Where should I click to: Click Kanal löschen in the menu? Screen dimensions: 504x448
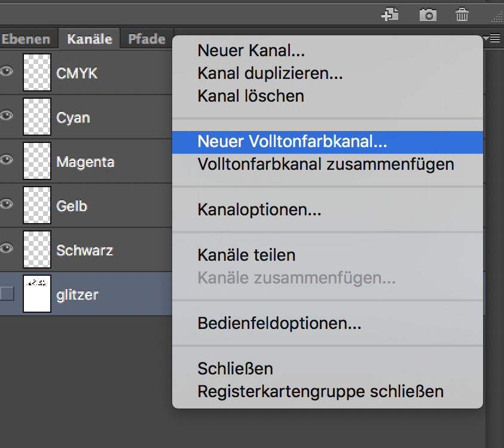(251, 96)
